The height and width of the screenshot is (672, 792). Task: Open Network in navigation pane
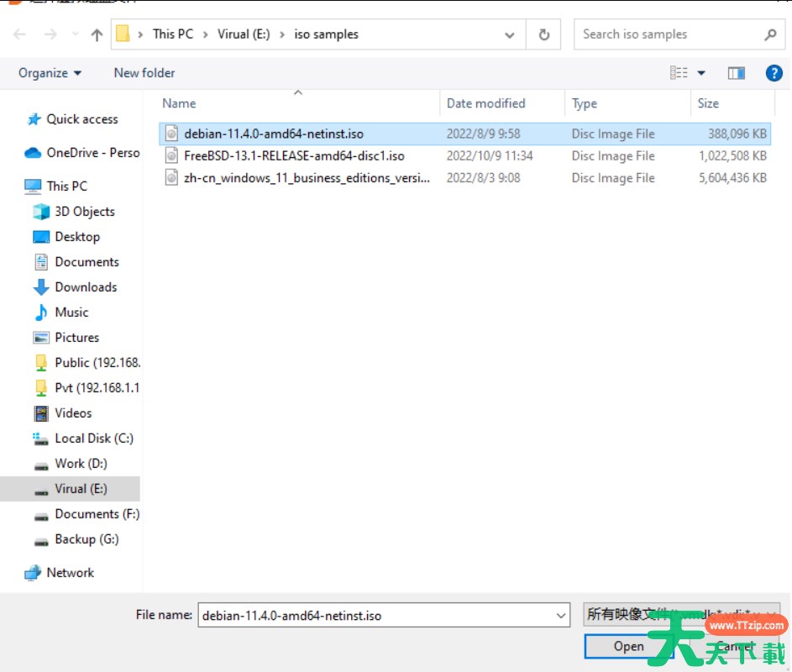pos(71,573)
